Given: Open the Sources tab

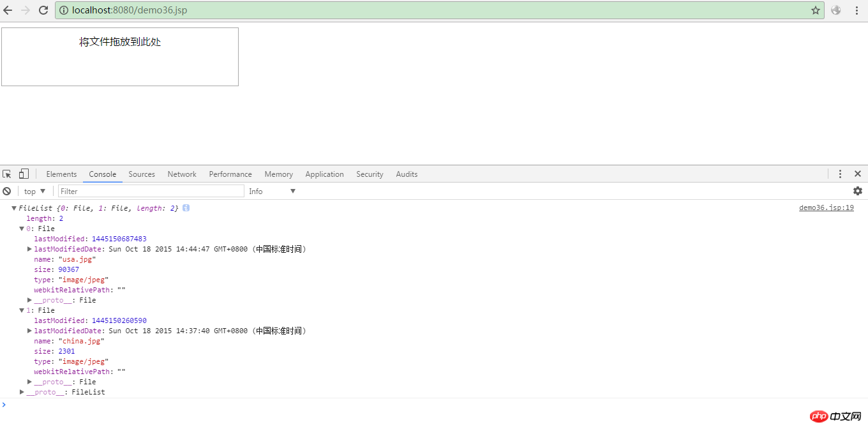Looking at the screenshot, I should tap(142, 174).
